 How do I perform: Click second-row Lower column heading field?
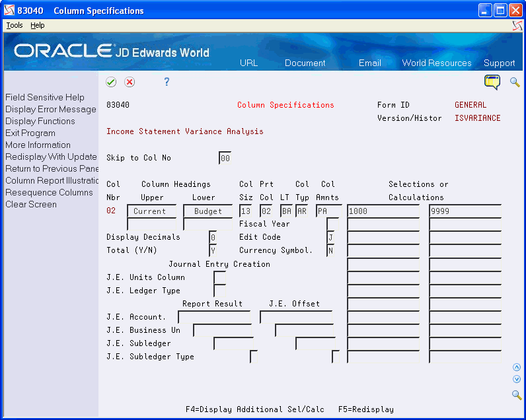[207, 224]
